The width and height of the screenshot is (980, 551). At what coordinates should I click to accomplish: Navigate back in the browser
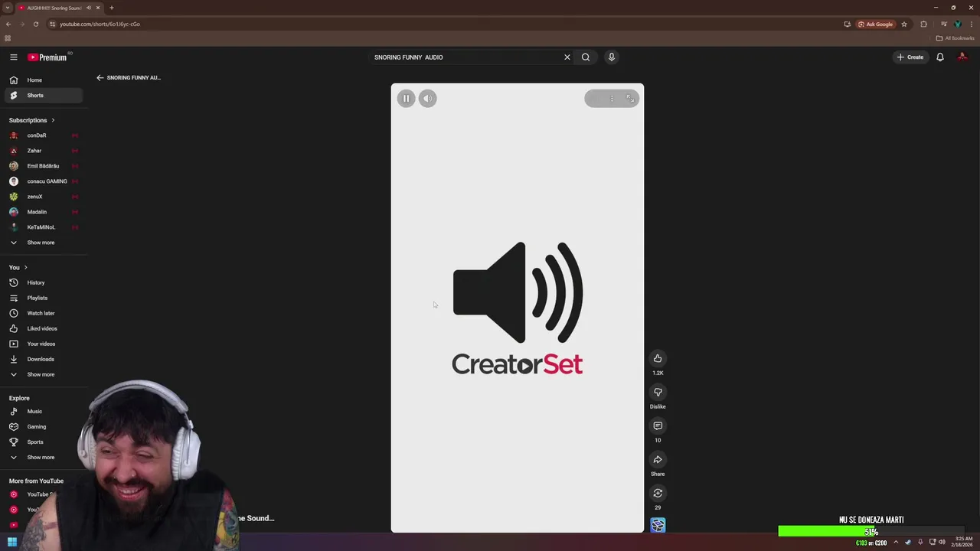[8, 24]
